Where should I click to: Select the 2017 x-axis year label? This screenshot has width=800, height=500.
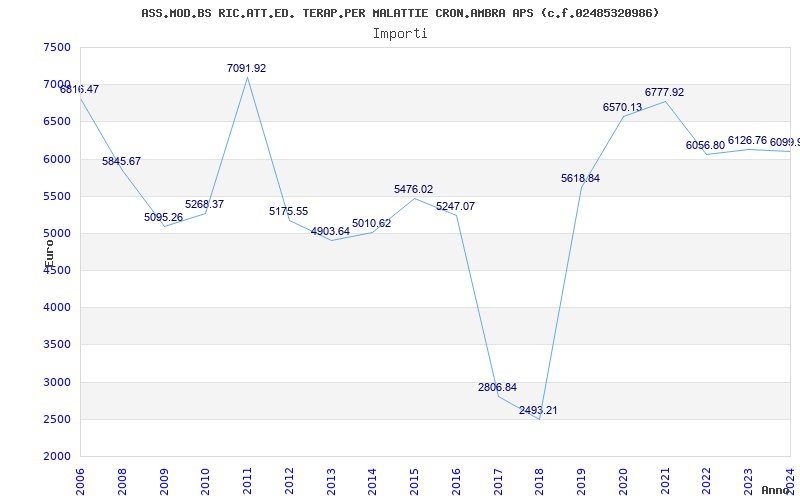(x=498, y=481)
